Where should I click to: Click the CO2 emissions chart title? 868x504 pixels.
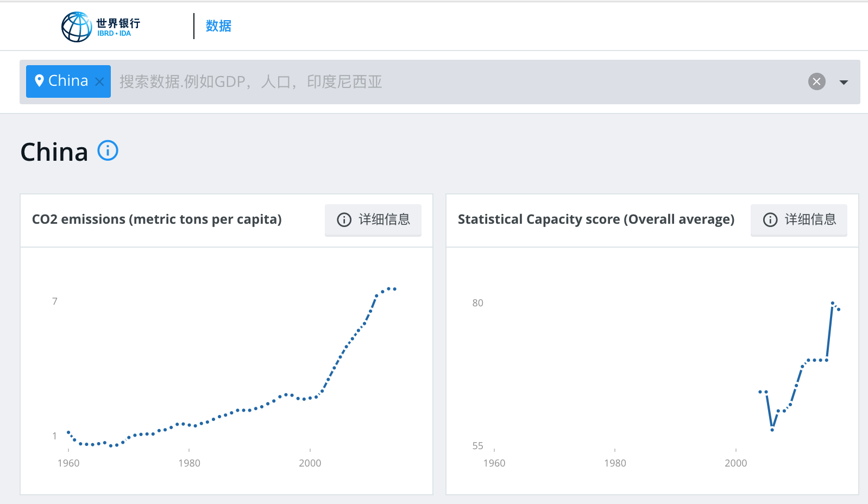(156, 219)
